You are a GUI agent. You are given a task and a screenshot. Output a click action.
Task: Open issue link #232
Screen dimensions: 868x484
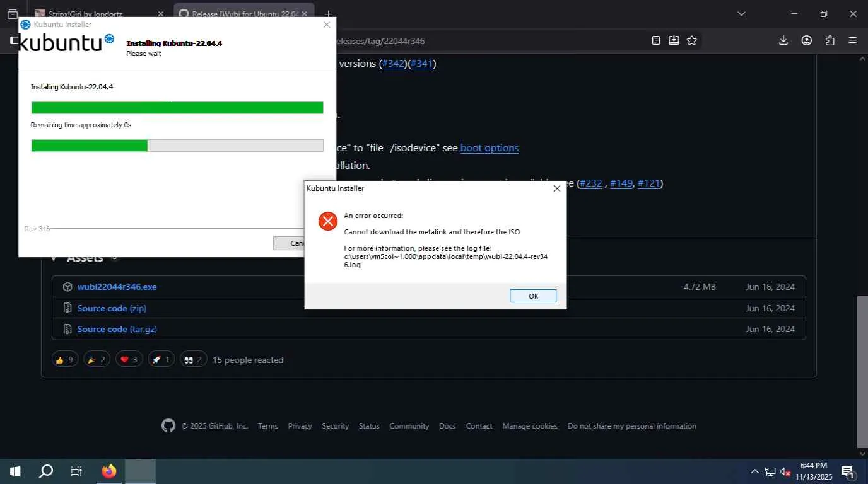tap(592, 183)
